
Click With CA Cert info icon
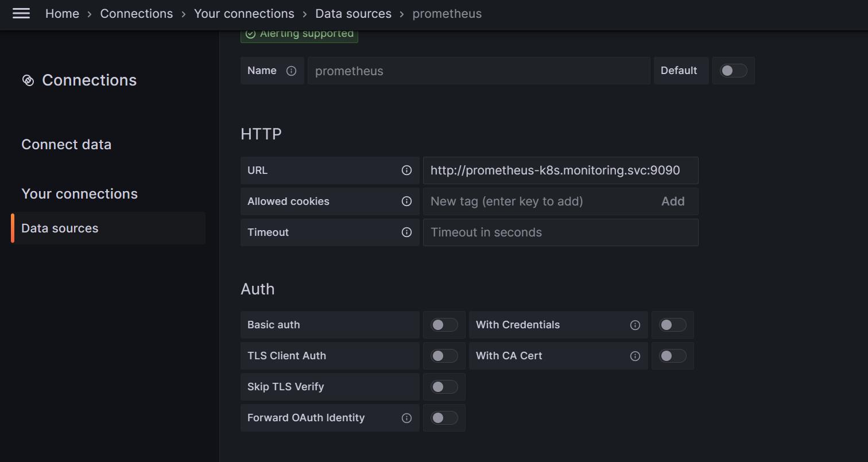click(635, 356)
